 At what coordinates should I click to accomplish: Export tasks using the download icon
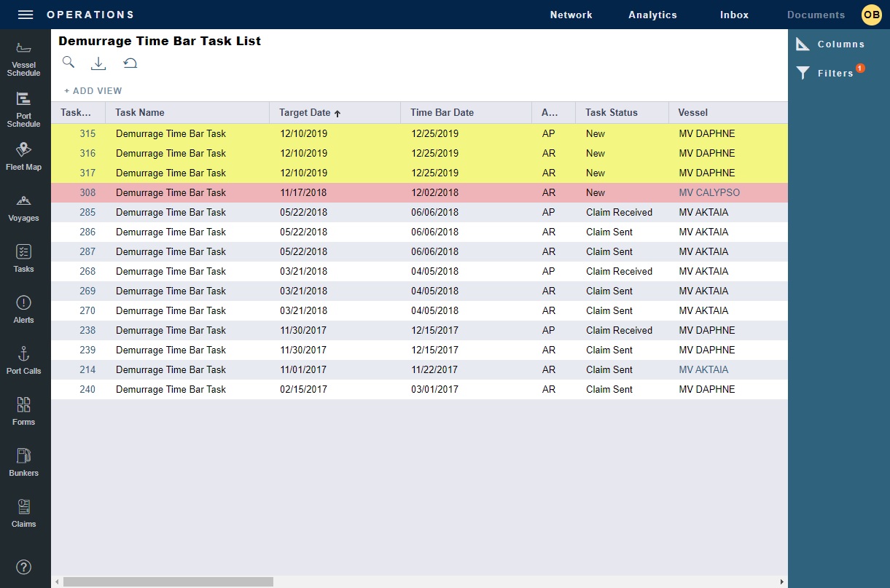click(x=98, y=63)
